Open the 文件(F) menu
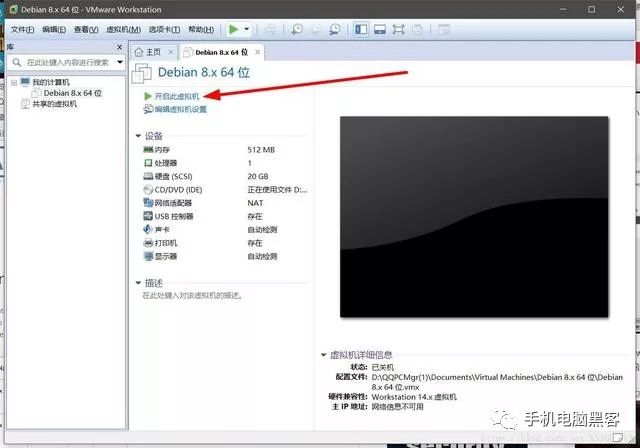Image resolution: width=640 pixels, height=448 pixels. [x=22, y=29]
